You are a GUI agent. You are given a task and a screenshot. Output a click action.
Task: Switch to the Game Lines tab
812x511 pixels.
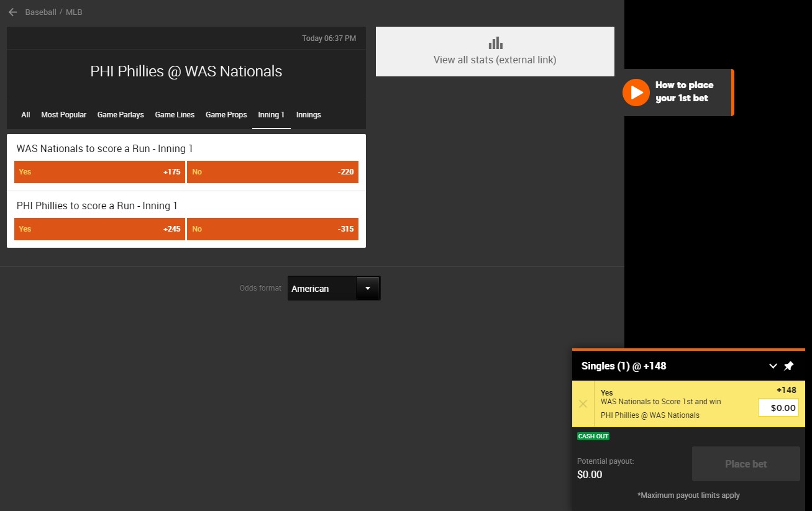tap(175, 115)
